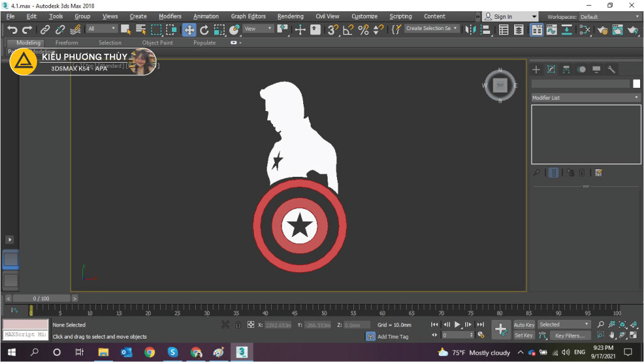Open the Create Selection Set dropdown

pos(431,29)
